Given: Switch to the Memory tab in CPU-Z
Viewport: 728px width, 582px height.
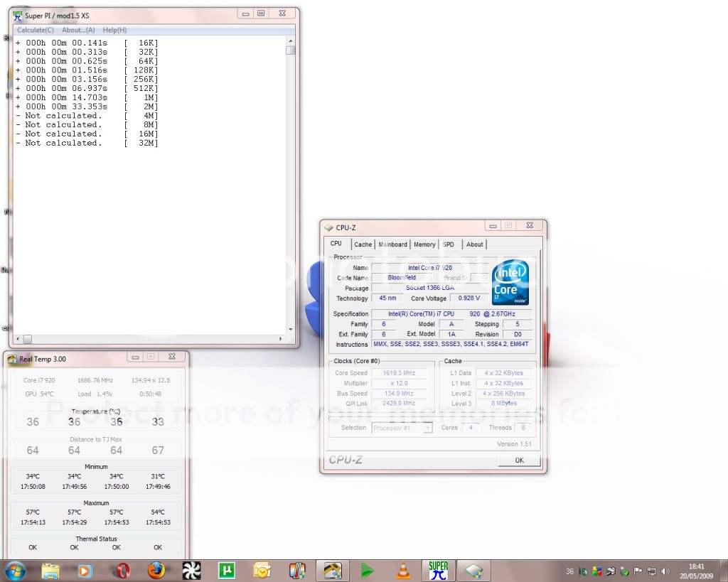Looking at the screenshot, I should pyautogui.click(x=424, y=244).
